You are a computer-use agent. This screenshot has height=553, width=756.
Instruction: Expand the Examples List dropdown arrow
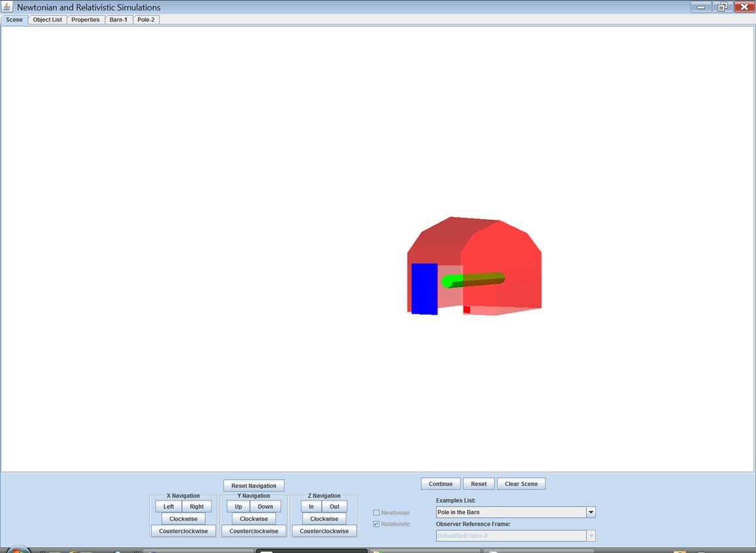[x=591, y=512]
